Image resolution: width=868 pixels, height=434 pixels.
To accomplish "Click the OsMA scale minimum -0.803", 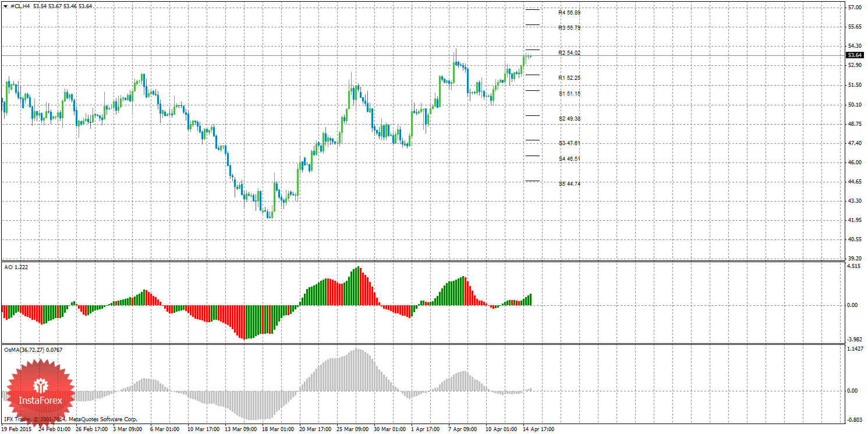I will click(x=853, y=420).
